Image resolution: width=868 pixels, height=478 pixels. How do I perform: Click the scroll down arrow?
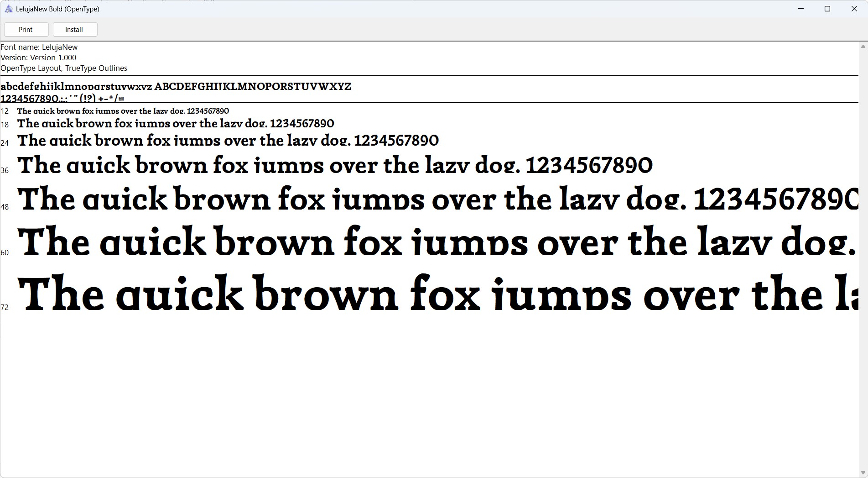pyautogui.click(x=863, y=473)
